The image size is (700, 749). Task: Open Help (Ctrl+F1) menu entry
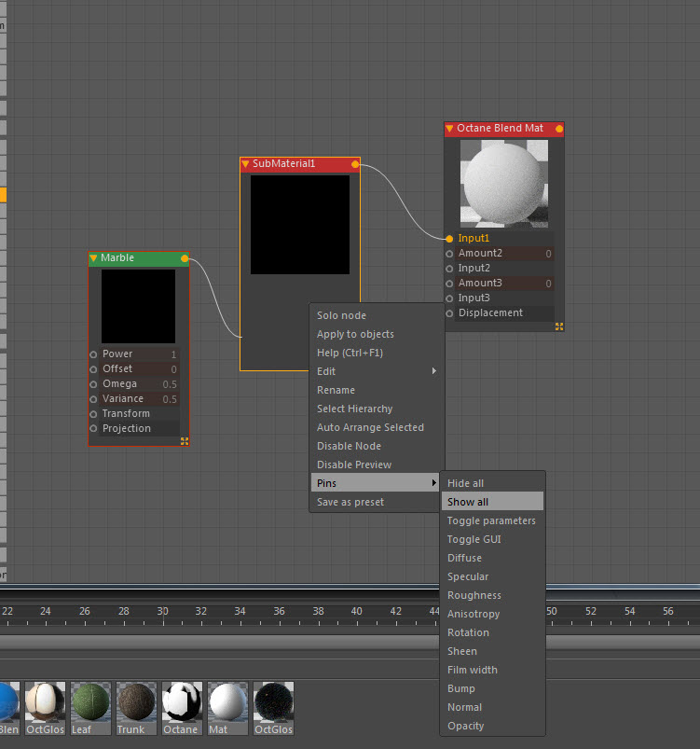375,353
